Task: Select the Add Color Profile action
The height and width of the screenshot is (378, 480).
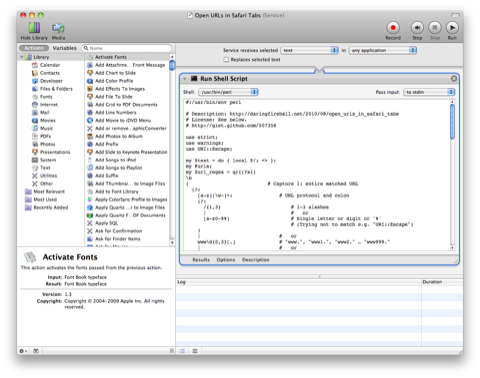Action: click(114, 81)
